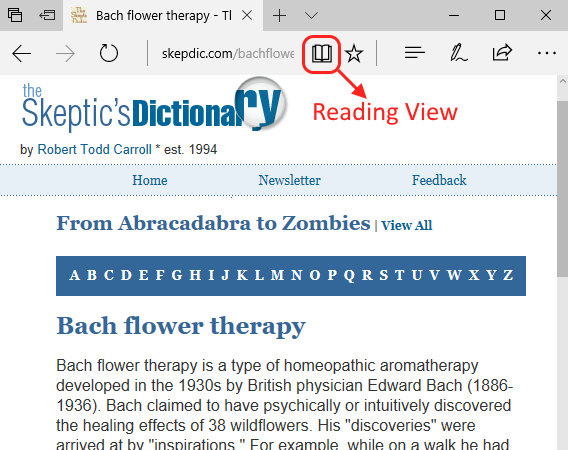Screen dimensions: 568x450
Task: Open the Newsletter menu link
Action: [289, 180]
